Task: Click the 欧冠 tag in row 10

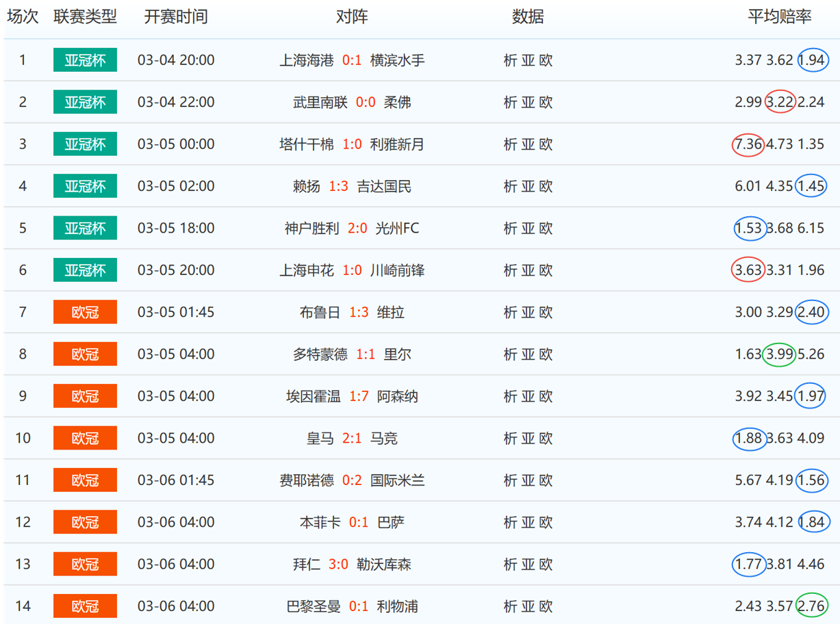Action: [85, 439]
